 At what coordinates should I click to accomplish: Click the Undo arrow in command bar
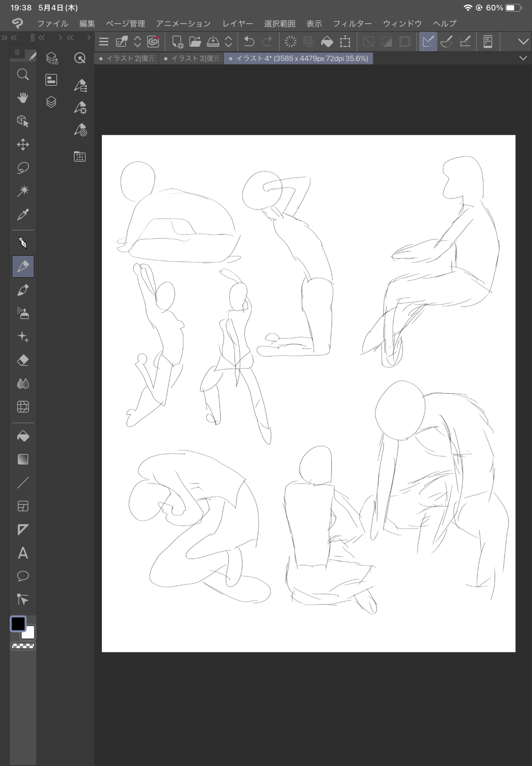tap(249, 41)
